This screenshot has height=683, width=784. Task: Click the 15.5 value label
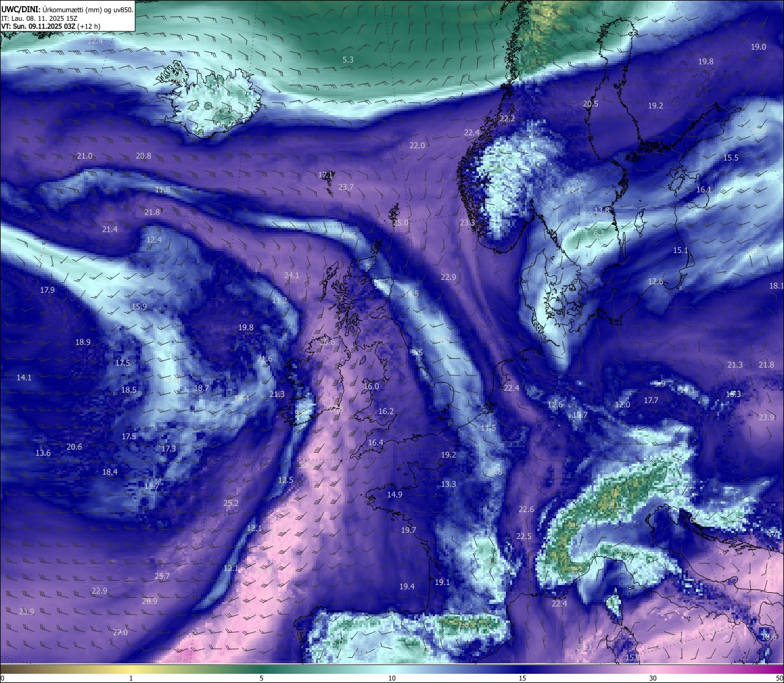point(731,157)
